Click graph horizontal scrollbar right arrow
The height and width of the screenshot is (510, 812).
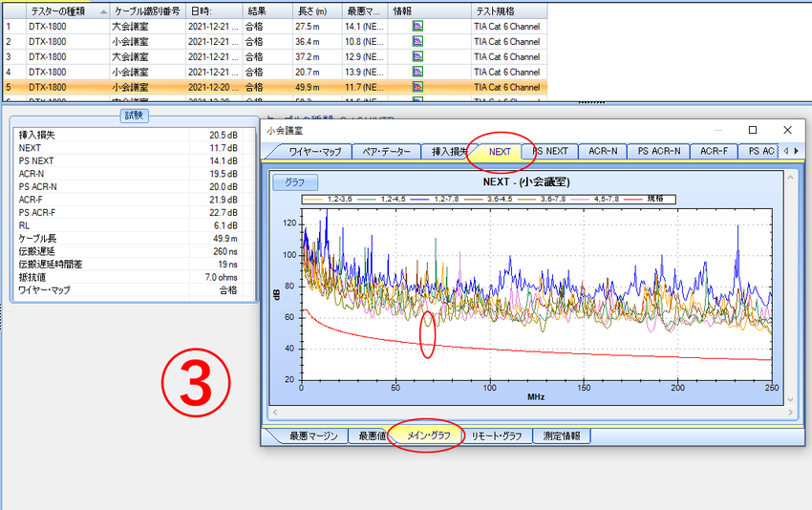coord(790,413)
